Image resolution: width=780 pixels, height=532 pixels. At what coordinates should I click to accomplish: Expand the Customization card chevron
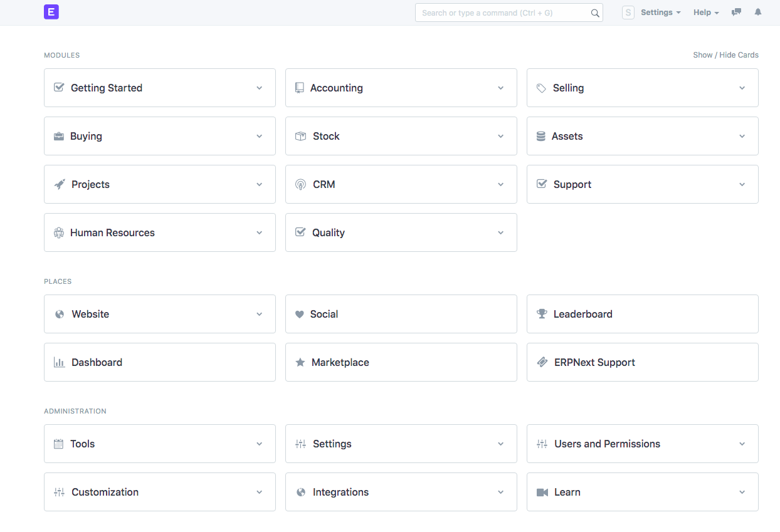click(x=260, y=492)
